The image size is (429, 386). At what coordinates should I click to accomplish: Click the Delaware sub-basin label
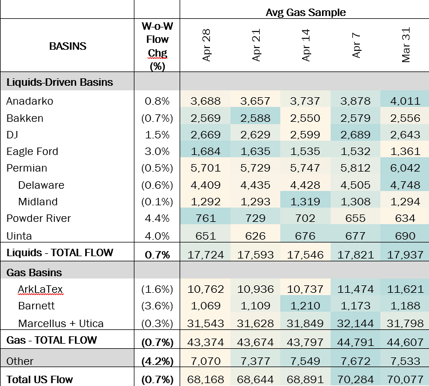(41, 185)
